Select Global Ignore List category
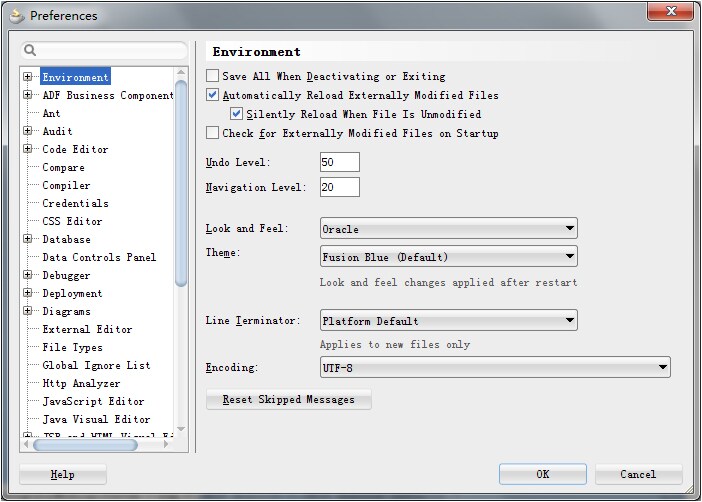 96,366
